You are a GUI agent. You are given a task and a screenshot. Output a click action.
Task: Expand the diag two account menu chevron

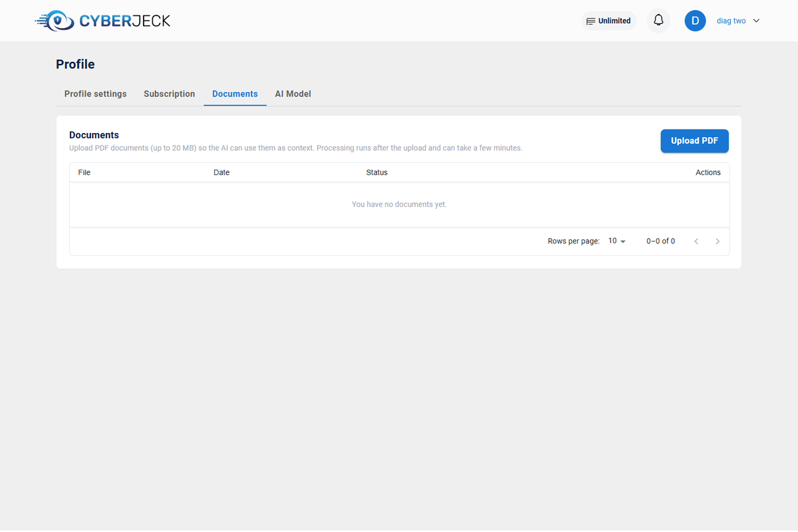click(756, 21)
